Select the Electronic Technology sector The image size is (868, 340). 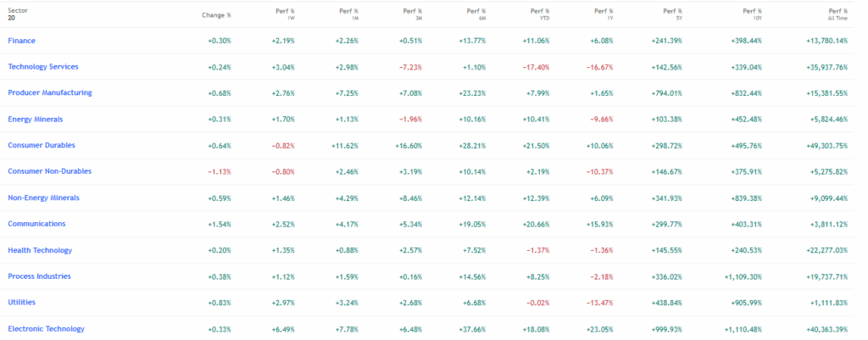click(46, 328)
